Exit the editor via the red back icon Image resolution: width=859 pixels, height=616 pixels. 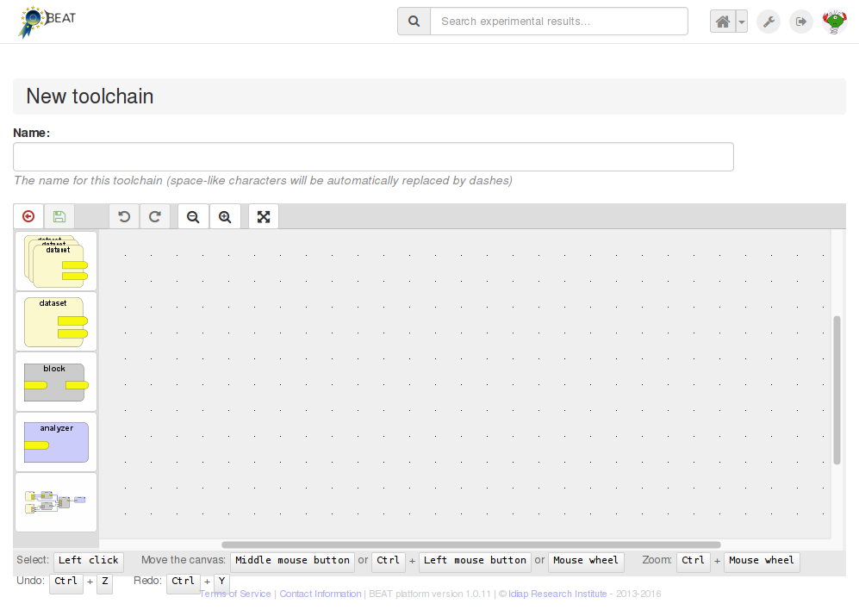point(28,216)
